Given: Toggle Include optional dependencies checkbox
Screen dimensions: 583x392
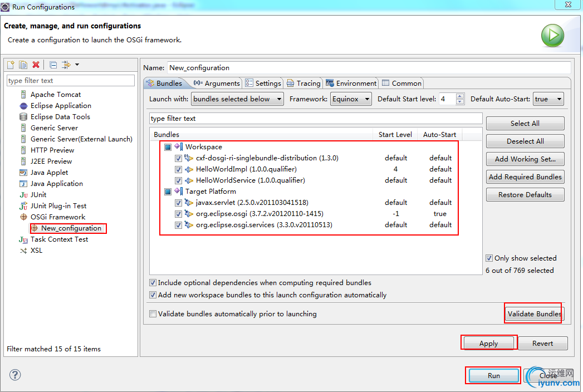Looking at the screenshot, I should point(153,283).
